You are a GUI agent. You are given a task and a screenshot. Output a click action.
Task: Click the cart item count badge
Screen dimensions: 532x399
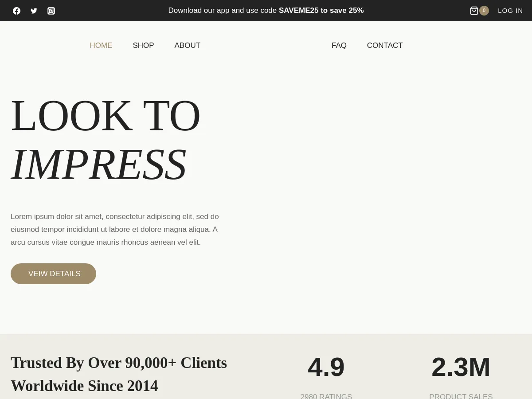pos(484,11)
